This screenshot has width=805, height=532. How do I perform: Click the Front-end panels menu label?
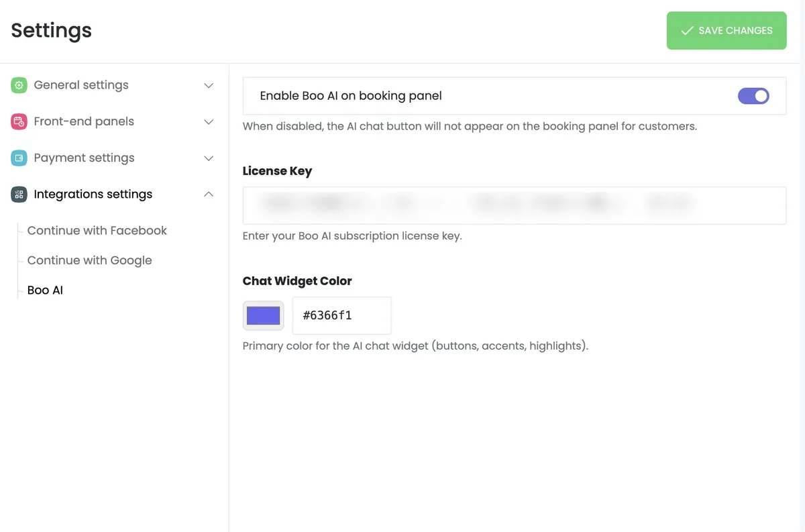coord(84,121)
